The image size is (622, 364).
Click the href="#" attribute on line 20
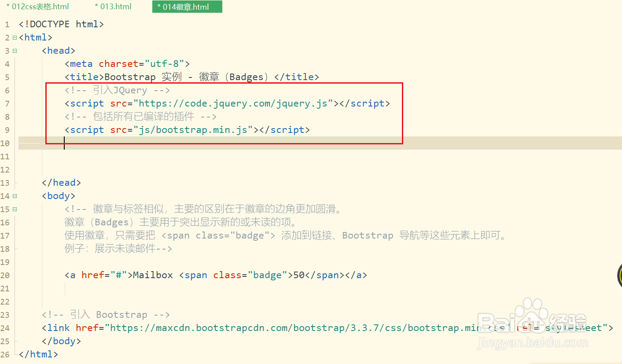pos(104,275)
